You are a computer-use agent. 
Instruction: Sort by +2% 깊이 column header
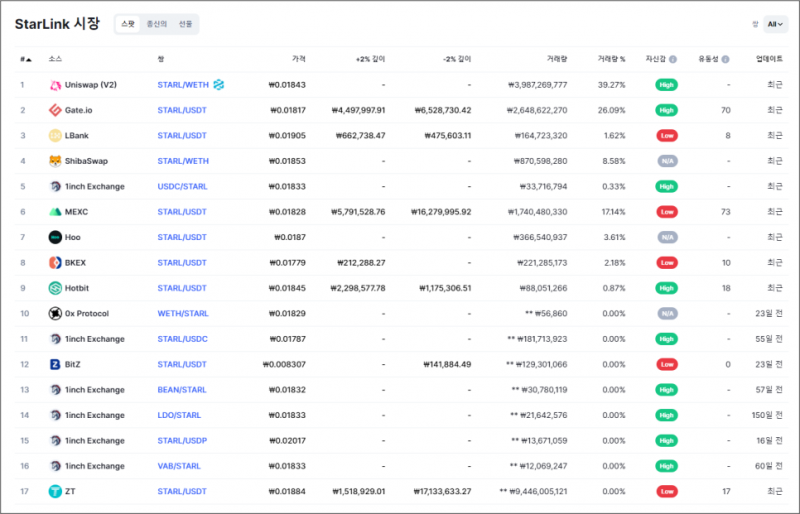tap(370, 59)
